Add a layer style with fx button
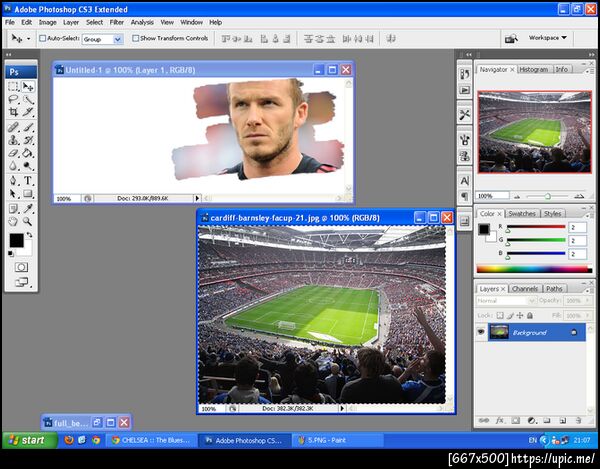Image resolution: width=600 pixels, height=469 pixels. click(x=500, y=420)
